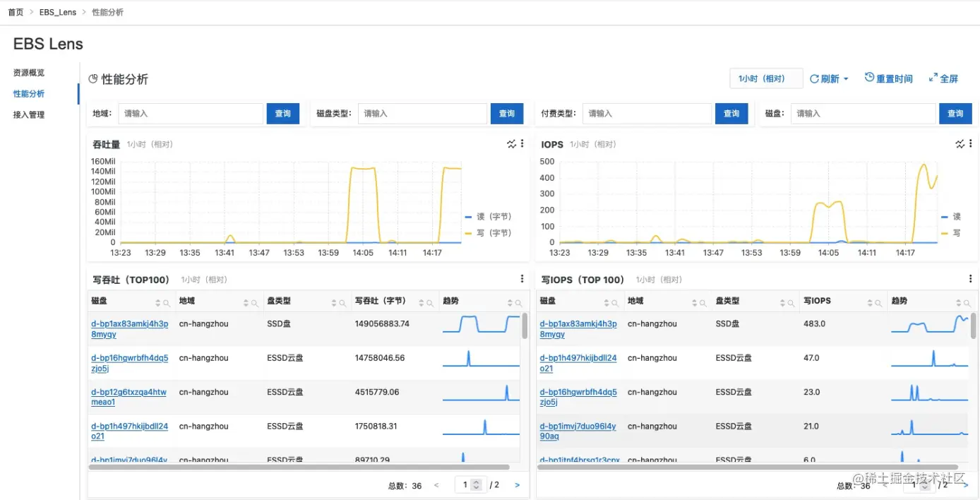Open disk d-bp12g6txzqa4htwmeao1 link in 写吞吐 table
The width and height of the screenshot is (980, 500).
click(x=129, y=397)
